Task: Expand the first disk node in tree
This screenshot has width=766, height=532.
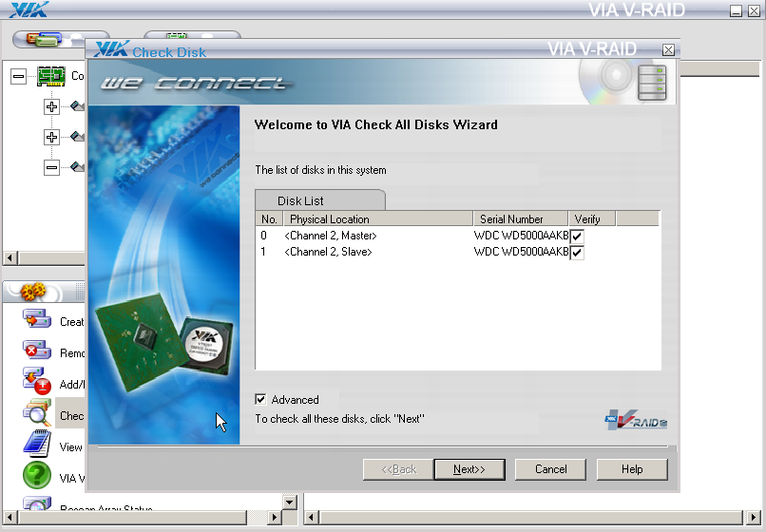Action: (51, 106)
